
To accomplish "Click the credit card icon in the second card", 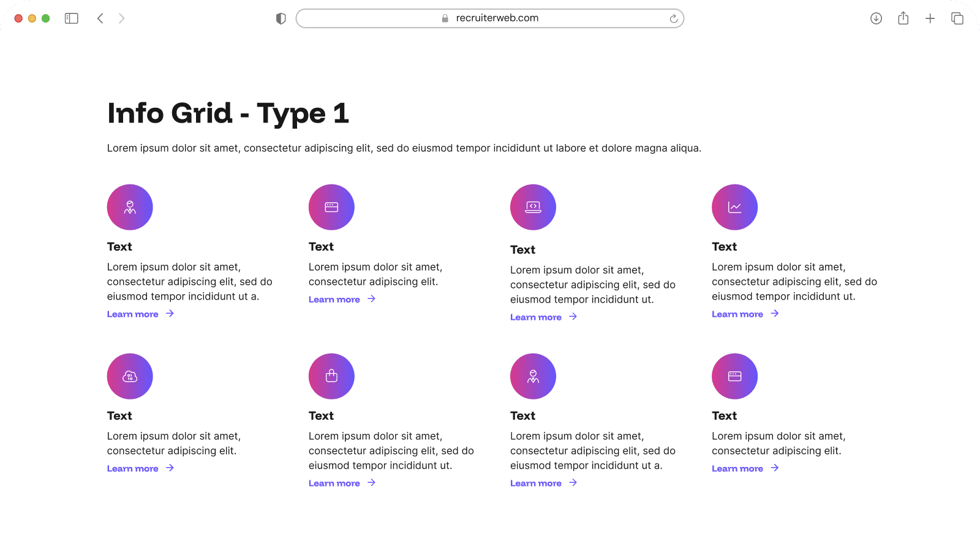I will click(331, 207).
